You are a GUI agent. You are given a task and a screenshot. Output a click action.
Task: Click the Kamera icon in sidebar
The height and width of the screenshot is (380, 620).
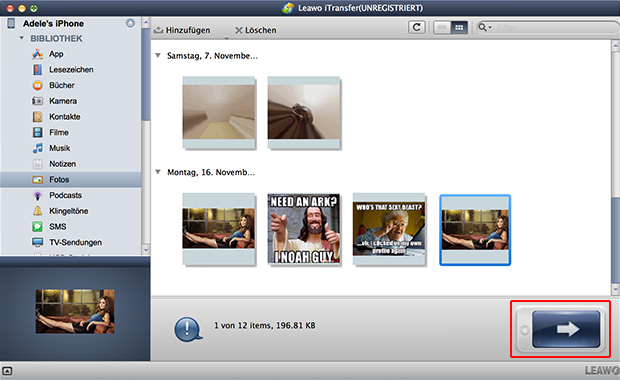point(38,101)
